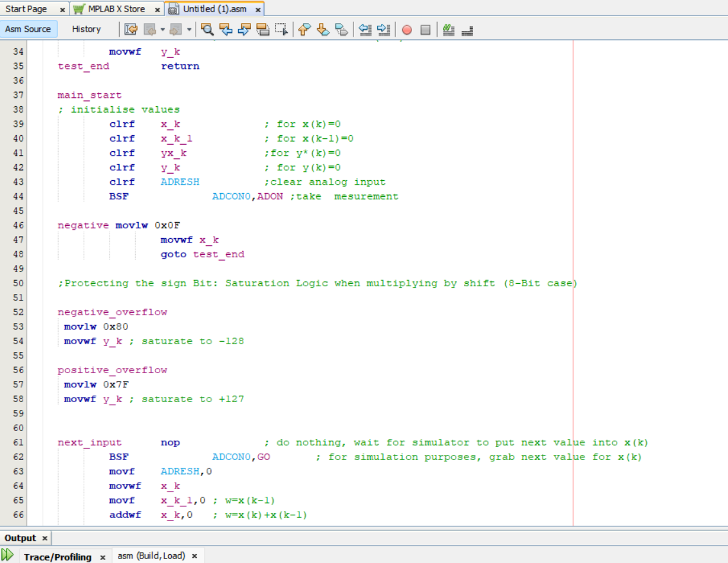Start macro recording

point(407,30)
